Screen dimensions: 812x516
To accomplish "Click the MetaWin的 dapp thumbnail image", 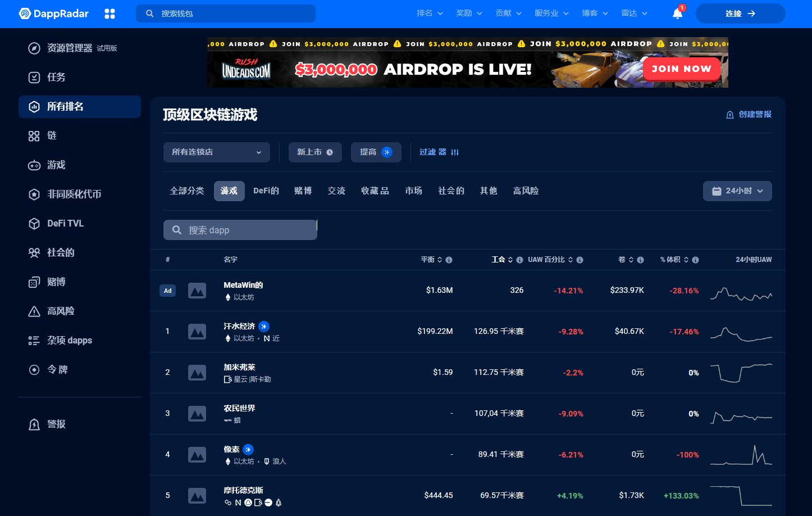I will click(197, 291).
